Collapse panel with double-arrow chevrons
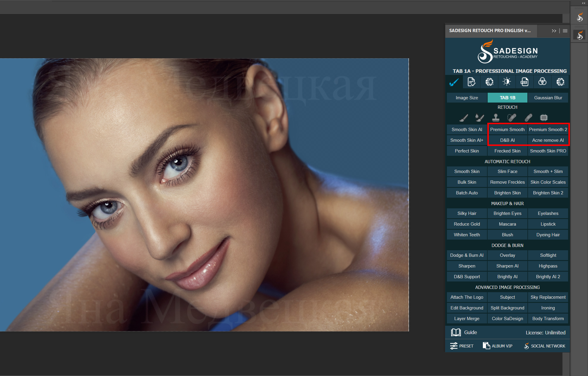 click(554, 31)
